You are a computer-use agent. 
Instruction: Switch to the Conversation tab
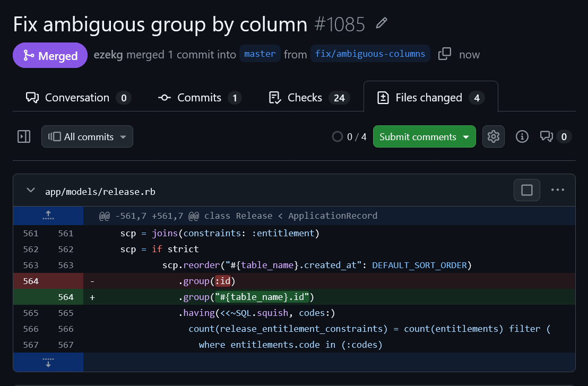tap(78, 98)
